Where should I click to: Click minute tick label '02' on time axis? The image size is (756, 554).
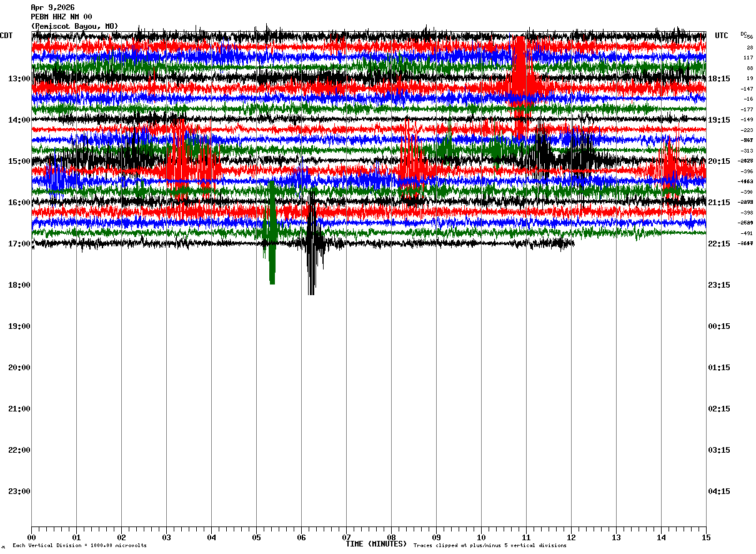(x=121, y=538)
